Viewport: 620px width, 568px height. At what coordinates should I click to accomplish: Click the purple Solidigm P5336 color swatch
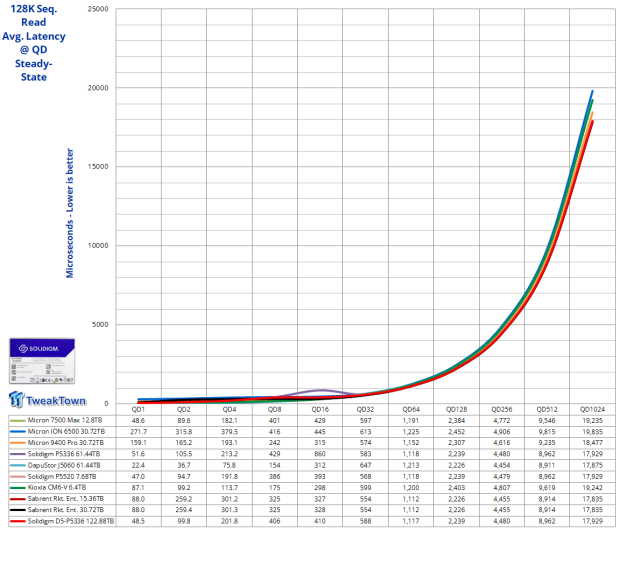pos(18,454)
